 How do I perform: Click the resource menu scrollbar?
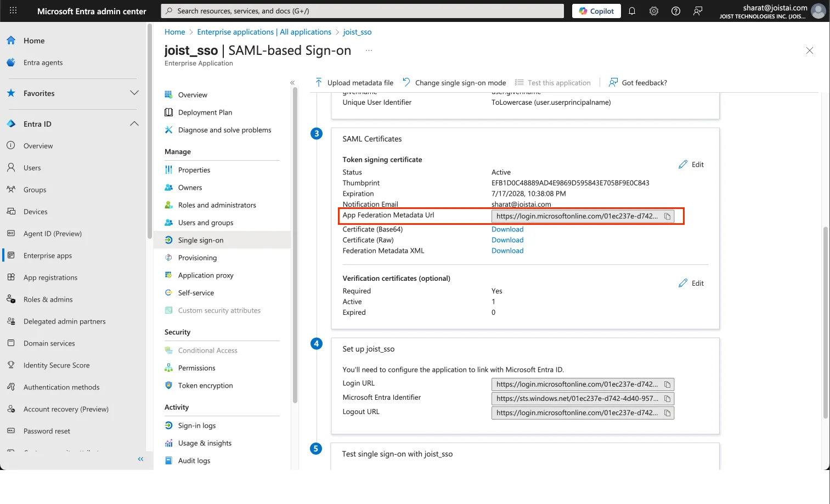(295, 245)
